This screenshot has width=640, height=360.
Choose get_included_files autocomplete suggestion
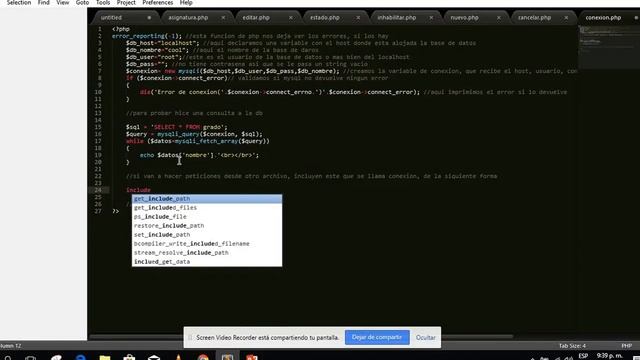coord(207,208)
